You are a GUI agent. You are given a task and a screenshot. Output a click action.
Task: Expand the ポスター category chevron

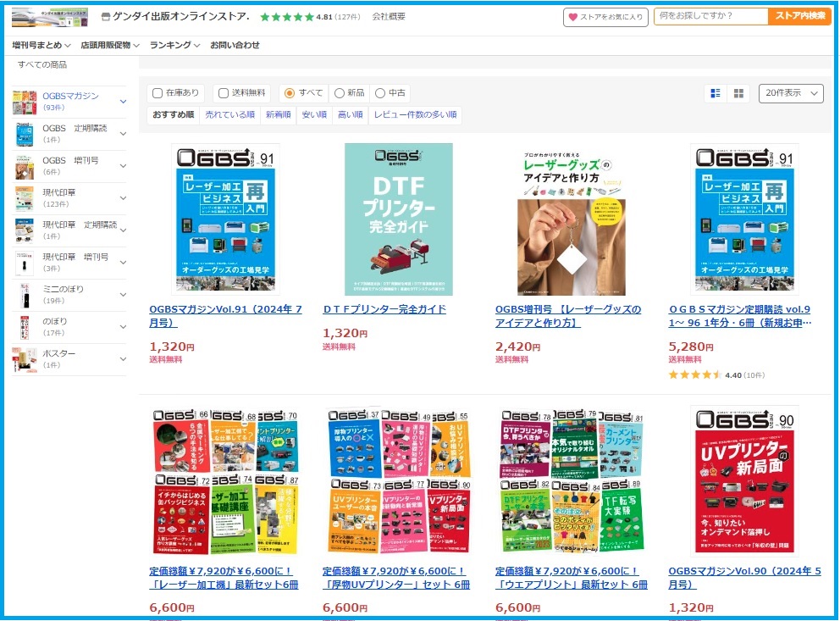click(124, 358)
